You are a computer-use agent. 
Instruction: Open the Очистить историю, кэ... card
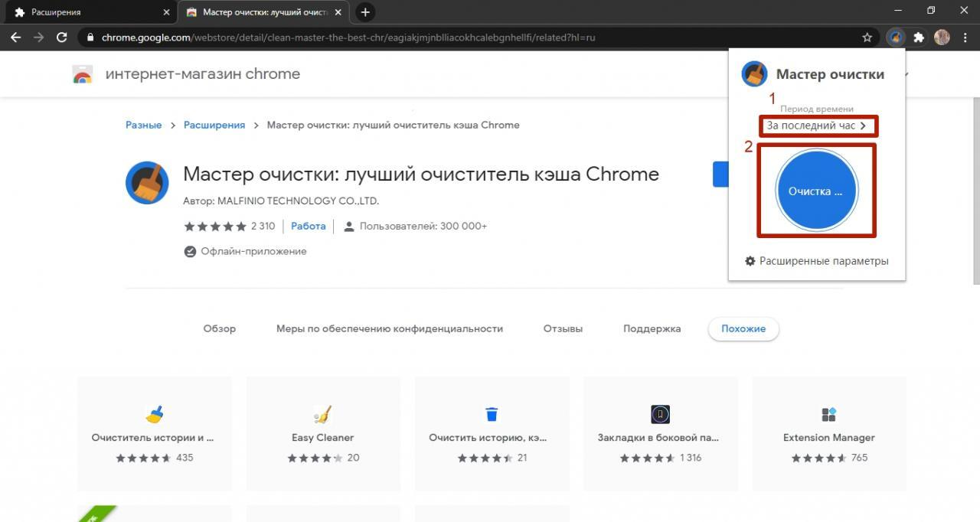pyautogui.click(x=491, y=432)
